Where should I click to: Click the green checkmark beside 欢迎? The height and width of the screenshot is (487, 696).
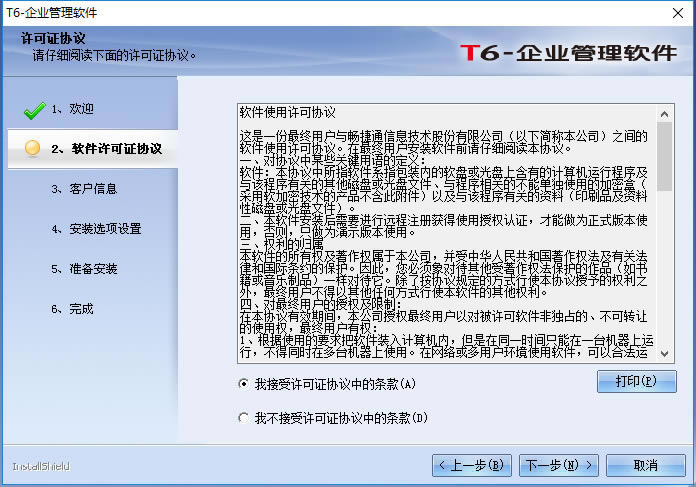35,109
